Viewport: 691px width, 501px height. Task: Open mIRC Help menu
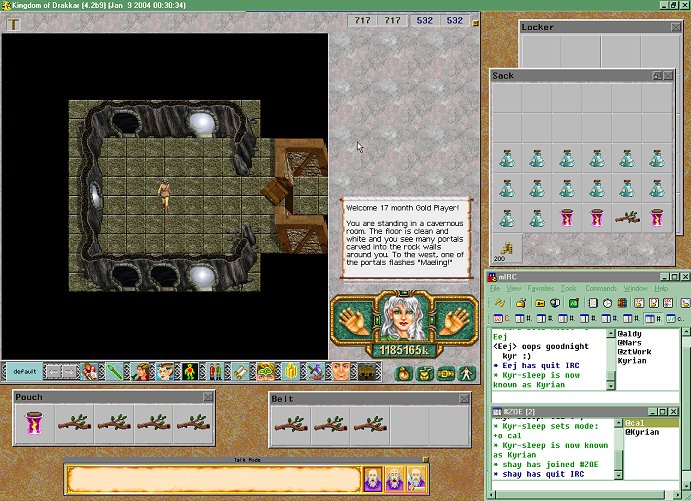(x=661, y=288)
